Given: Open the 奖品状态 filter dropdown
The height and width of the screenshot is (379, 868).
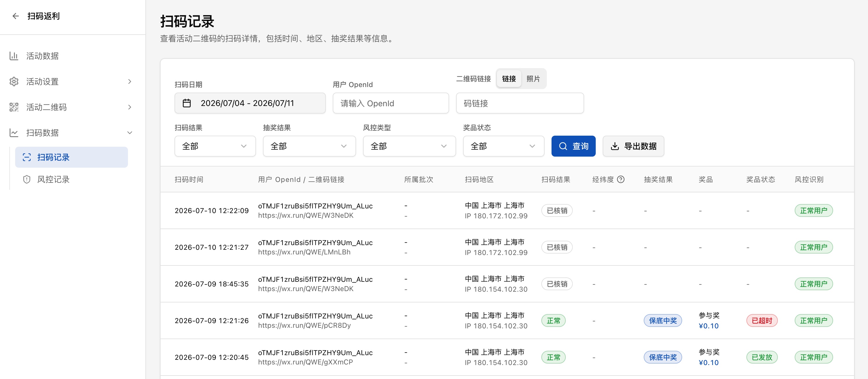Looking at the screenshot, I should click(x=504, y=146).
